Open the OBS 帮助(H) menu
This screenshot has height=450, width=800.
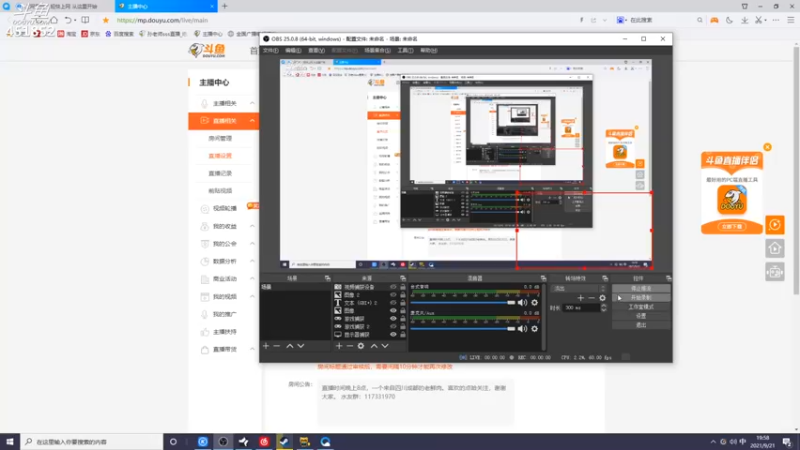[x=429, y=51]
